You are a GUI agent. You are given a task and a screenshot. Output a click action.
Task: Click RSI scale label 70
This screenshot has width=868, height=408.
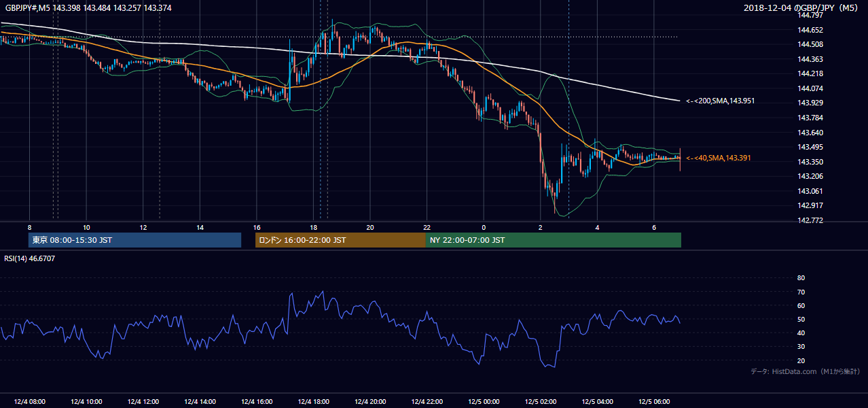click(801, 292)
